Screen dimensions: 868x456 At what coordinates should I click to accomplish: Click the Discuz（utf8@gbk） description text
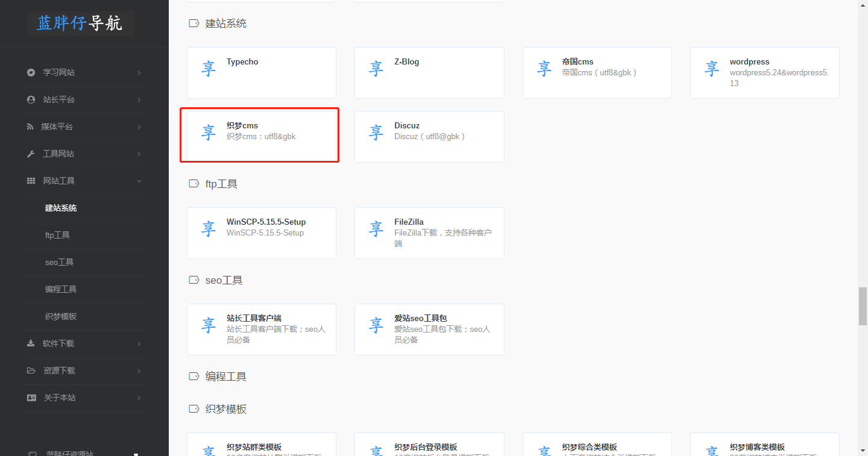coord(430,136)
